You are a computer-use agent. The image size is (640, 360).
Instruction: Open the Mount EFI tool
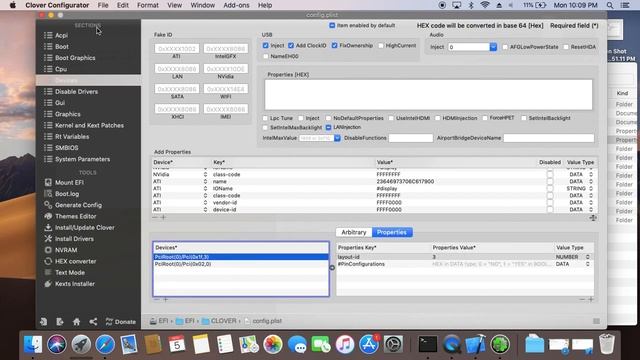(69, 183)
